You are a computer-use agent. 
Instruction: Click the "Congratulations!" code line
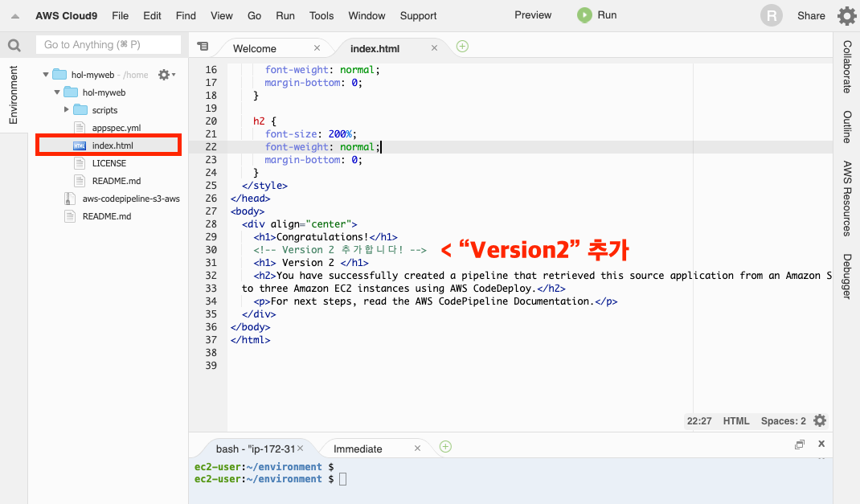326,237
